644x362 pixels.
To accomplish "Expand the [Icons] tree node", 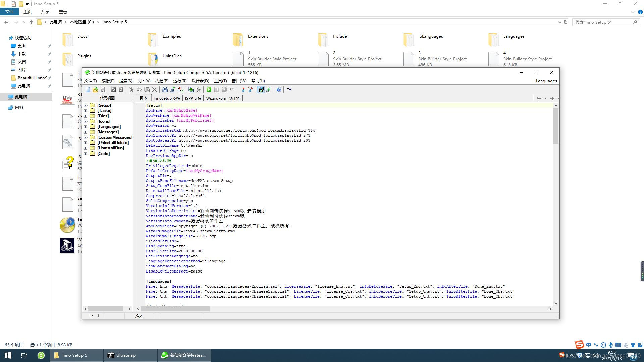I will tap(86, 121).
